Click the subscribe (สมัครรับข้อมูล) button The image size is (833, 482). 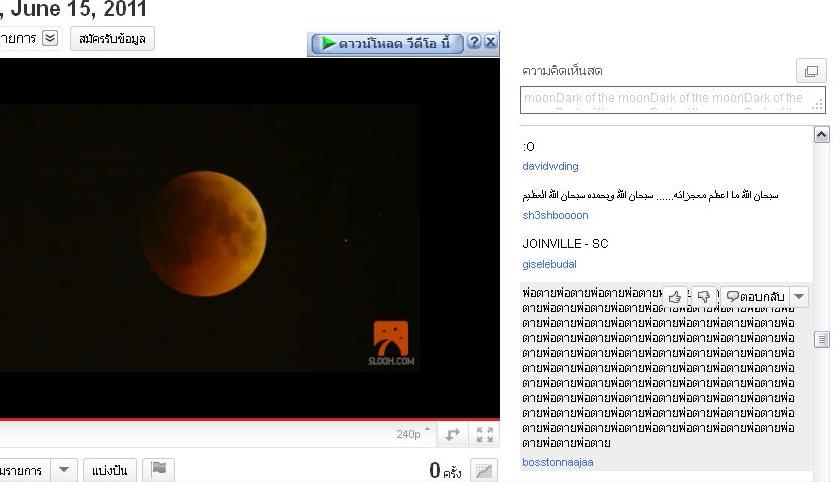112,39
